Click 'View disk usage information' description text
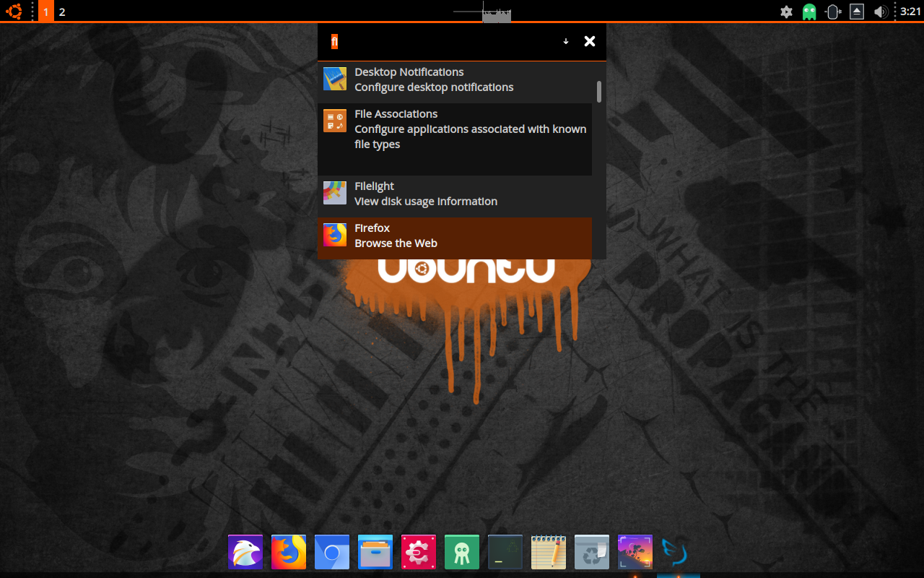This screenshot has width=924, height=578. coord(426,202)
